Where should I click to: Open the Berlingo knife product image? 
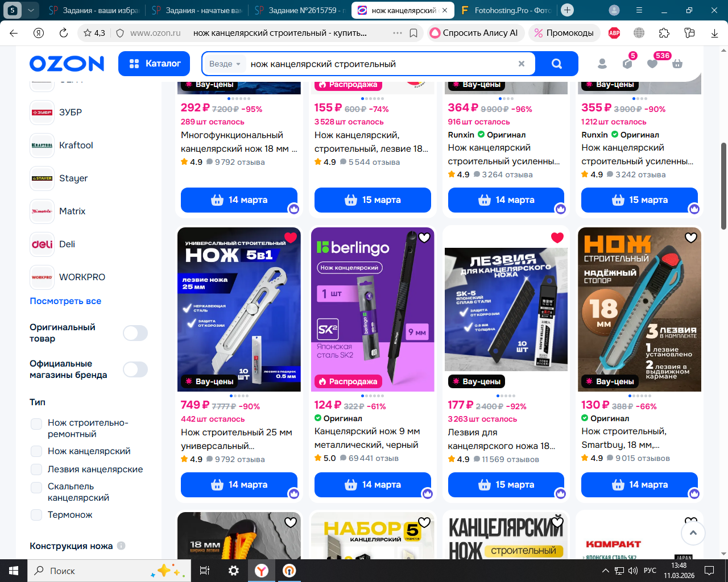[x=373, y=310]
